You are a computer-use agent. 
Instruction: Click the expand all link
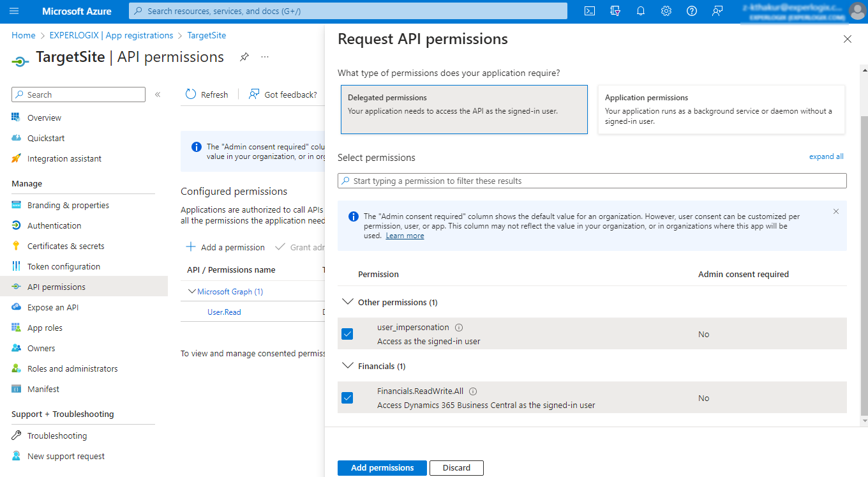pyautogui.click(x=827, y=156)
